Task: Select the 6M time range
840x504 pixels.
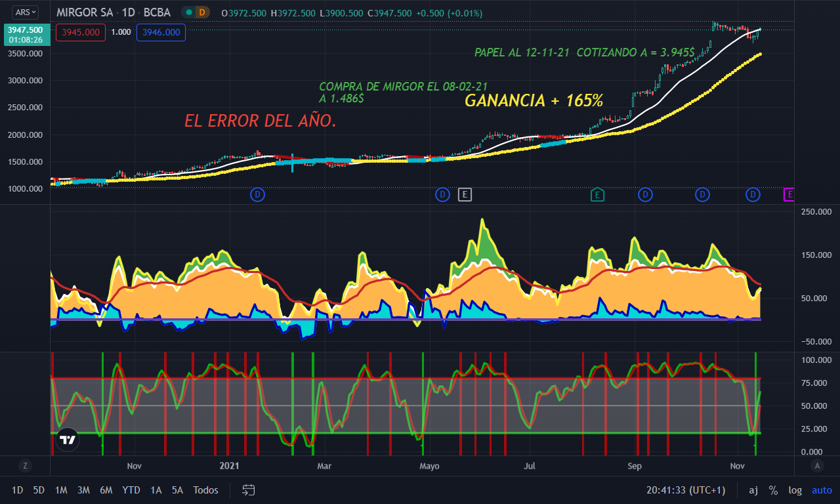Action: pos(106,490)
